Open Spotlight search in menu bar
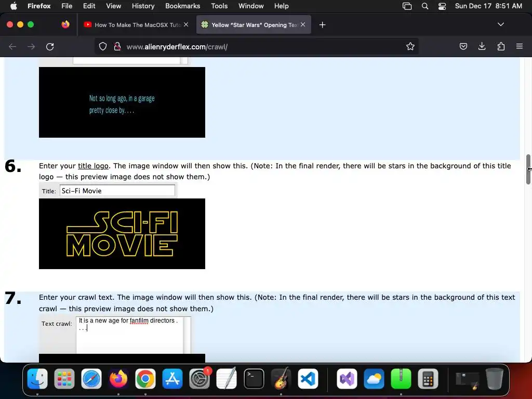532x399 pixels. 425,6
